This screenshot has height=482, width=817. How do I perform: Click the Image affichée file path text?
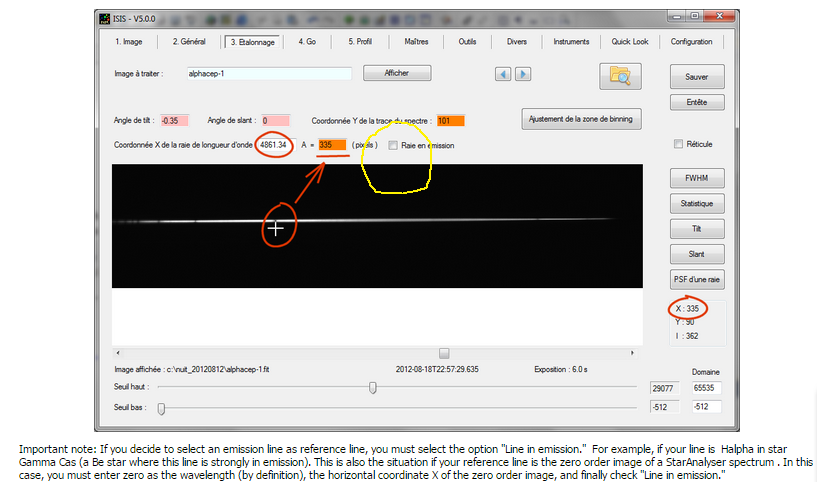192,369
